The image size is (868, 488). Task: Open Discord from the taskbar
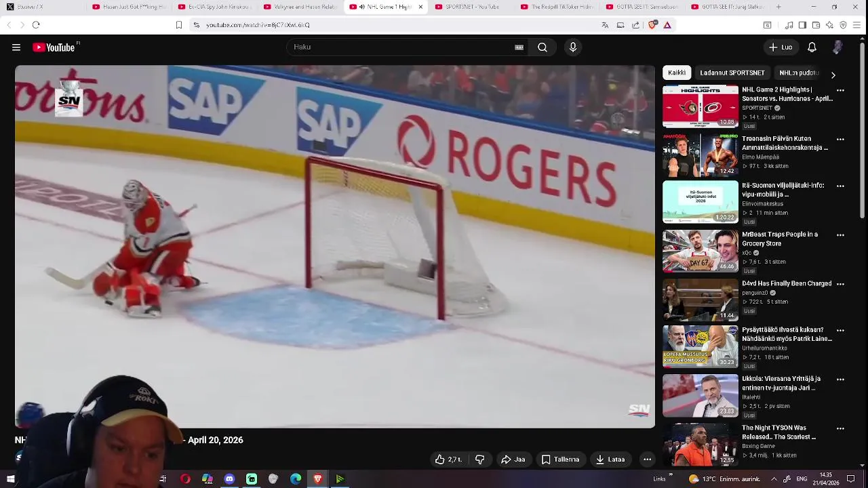click(229, 479)
